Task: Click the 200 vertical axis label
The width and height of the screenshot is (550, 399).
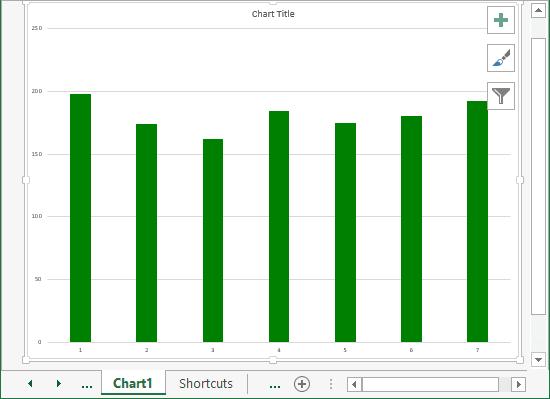Action: 37,91
